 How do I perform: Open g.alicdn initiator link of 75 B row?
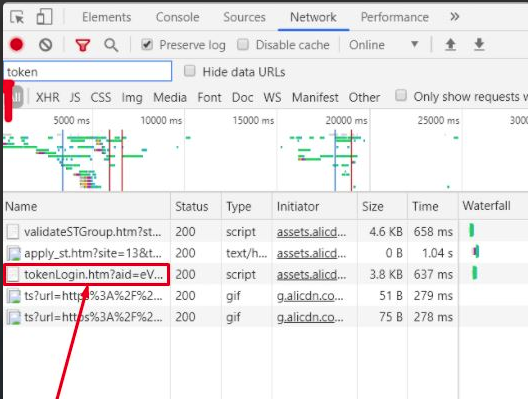coord(310,317)
